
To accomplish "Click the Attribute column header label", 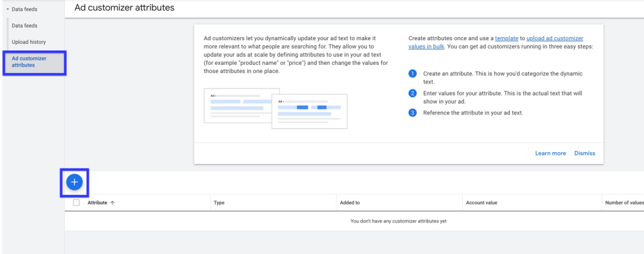I will tap(97, 202).
